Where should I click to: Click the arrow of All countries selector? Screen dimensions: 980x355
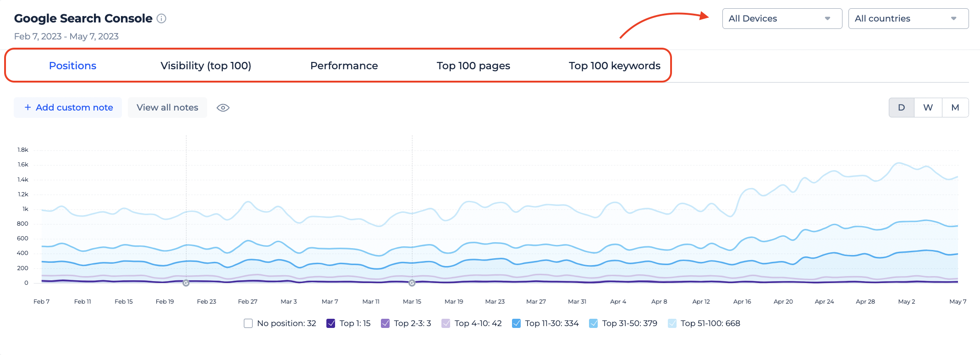[953, 19]
